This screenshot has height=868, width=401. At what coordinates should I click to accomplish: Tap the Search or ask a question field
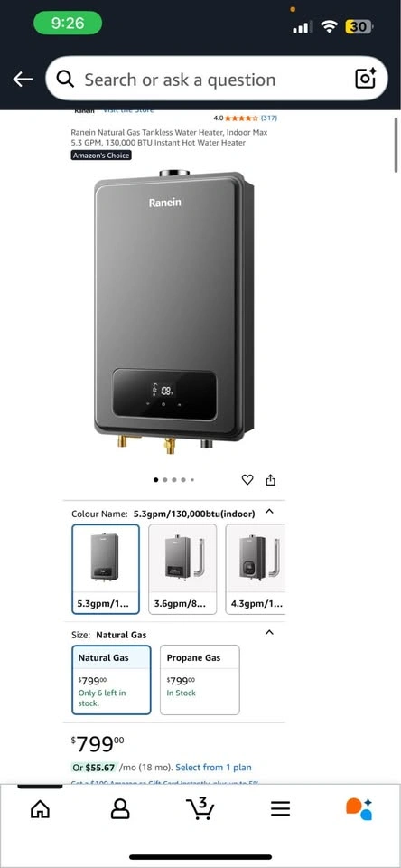point(216,79)
